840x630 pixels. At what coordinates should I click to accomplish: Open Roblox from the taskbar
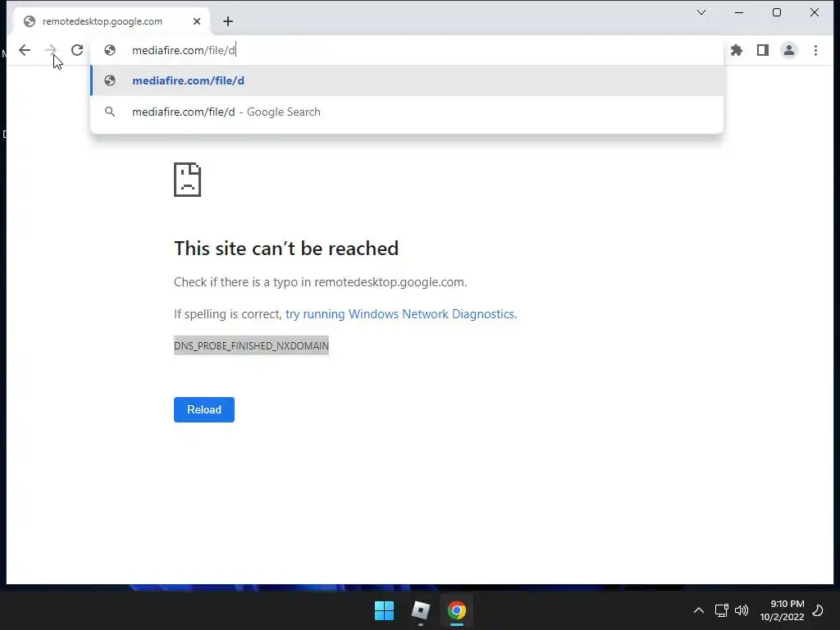pyautogui.click(x=421, y=610)
